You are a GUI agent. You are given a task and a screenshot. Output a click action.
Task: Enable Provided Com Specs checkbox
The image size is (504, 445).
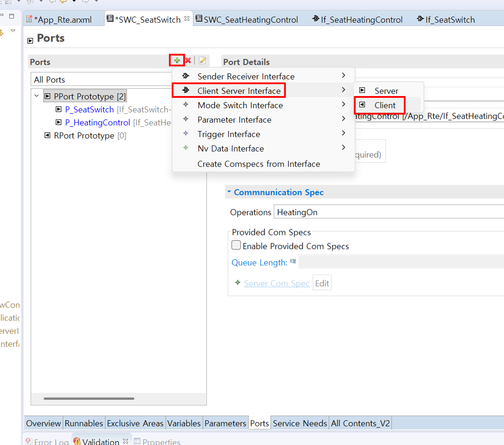coord(236,245)
